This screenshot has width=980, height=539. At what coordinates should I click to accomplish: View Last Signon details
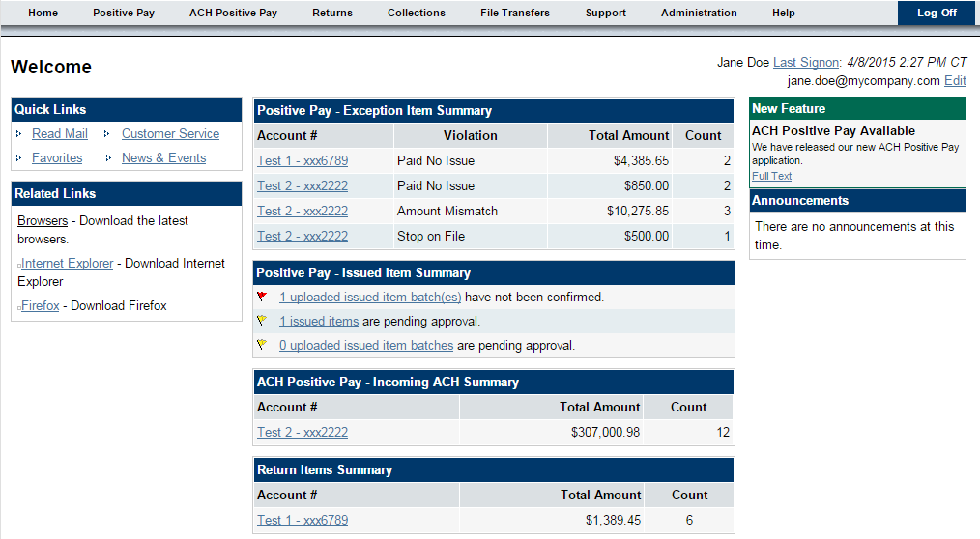tap(806, 62)
